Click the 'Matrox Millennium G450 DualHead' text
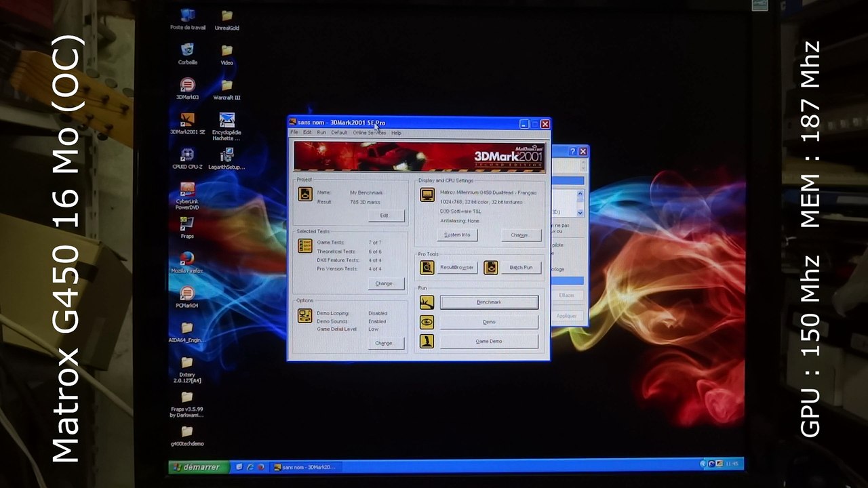 488,192
